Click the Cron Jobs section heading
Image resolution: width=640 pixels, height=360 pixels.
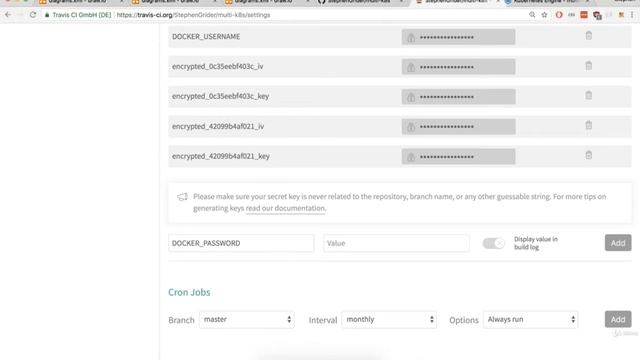pyautogui.click(x=189, y=292)
